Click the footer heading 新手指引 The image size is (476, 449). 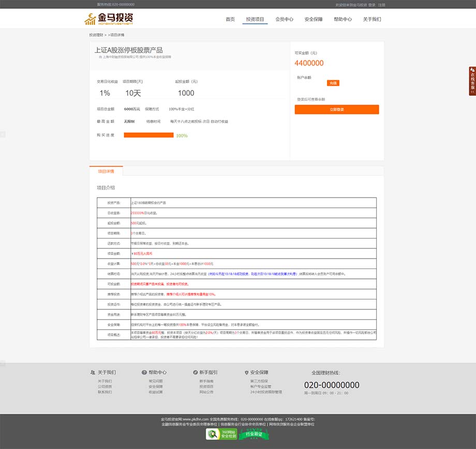coord(208,372)
